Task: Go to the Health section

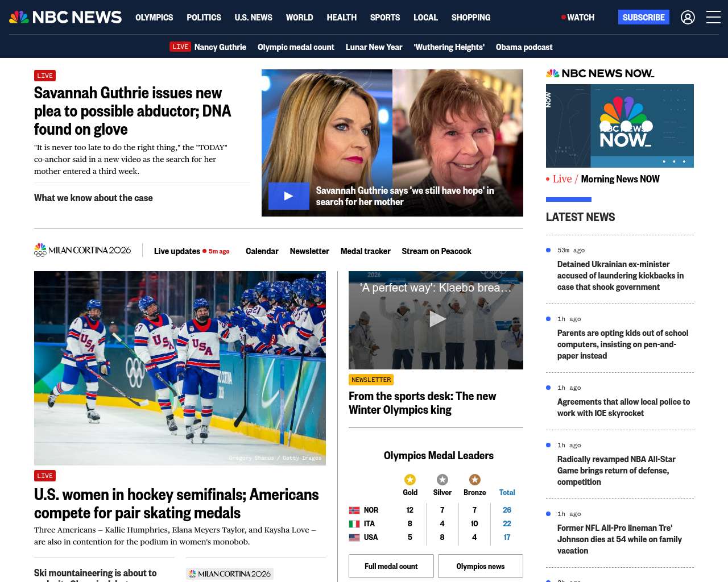Action: [341, 18]
